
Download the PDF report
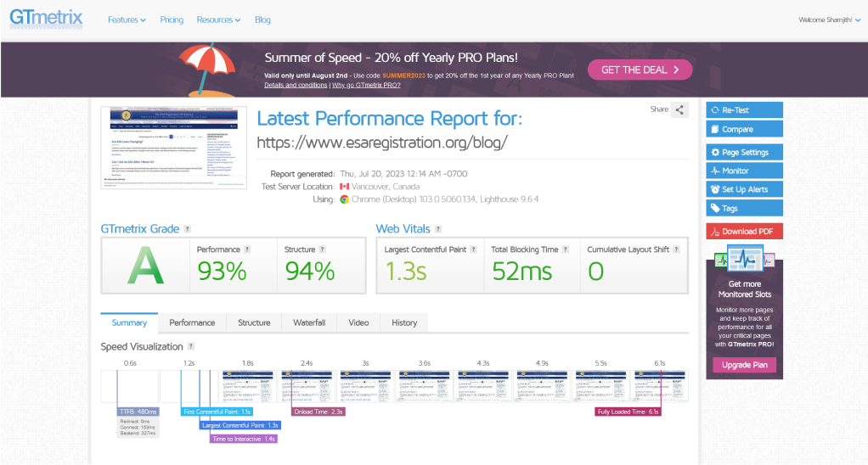[744, 231]
